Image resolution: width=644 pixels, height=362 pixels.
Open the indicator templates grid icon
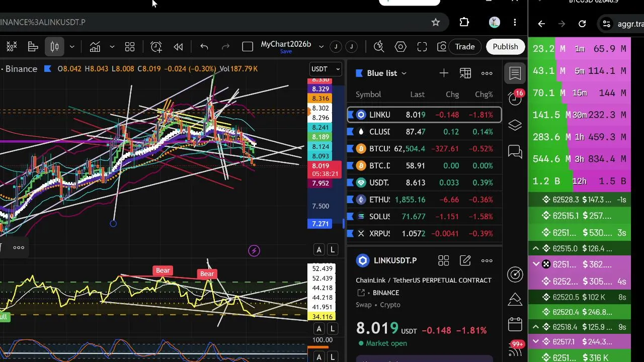coord(130,47)
